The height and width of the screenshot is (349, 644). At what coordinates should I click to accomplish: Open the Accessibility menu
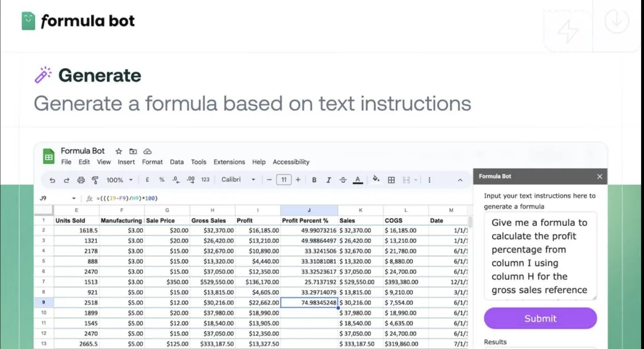coord(291,162)
